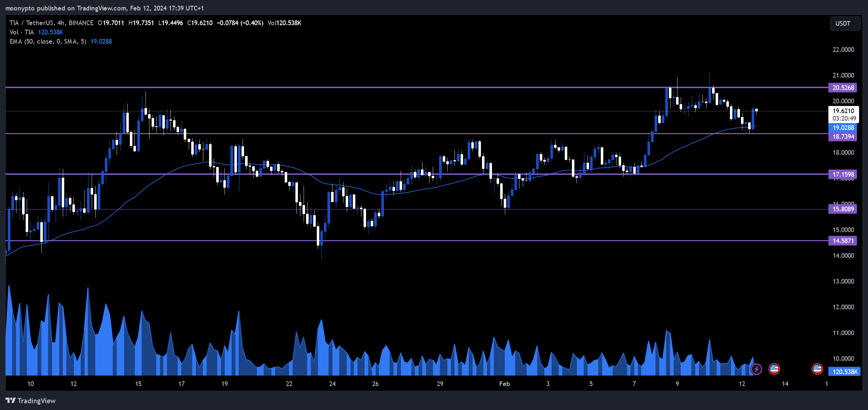Click the Feb label on time axis
868x410 pixels.
pyautogui.click(x=504, y=384)
